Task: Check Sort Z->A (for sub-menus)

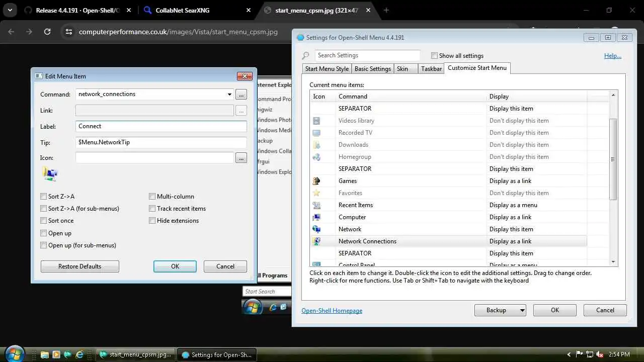Action: pyautogui.click(x=44, y=209)
